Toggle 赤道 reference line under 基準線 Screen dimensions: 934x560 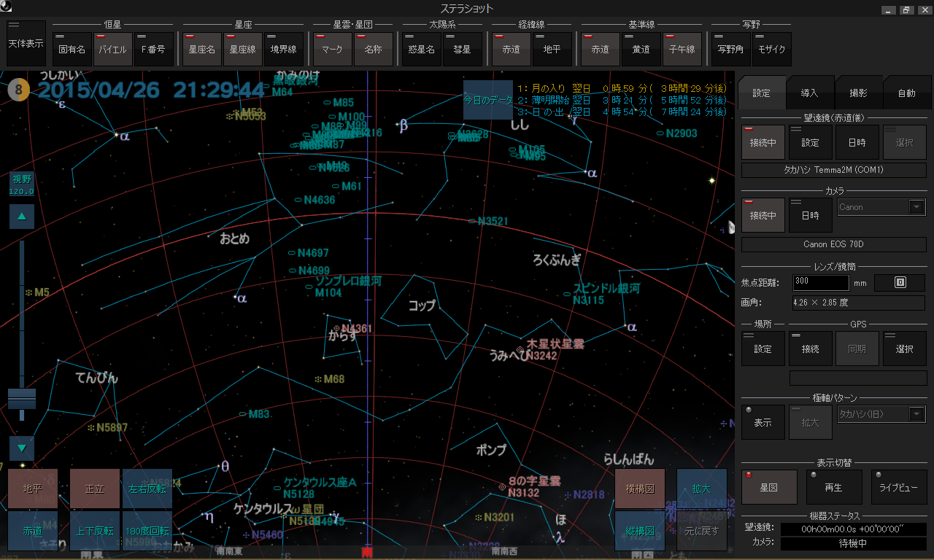[601, 50]
